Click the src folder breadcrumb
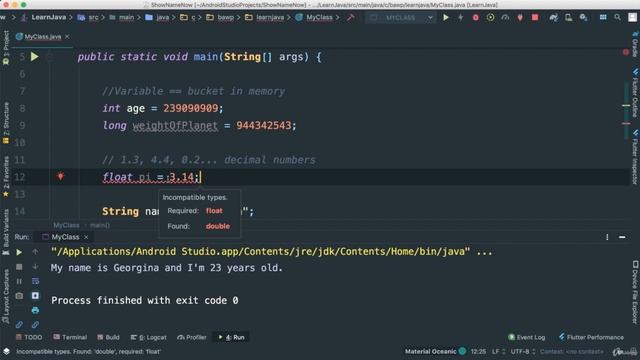Image resolution: width=640 pixels, height=360 pixels. click(89, 18)
